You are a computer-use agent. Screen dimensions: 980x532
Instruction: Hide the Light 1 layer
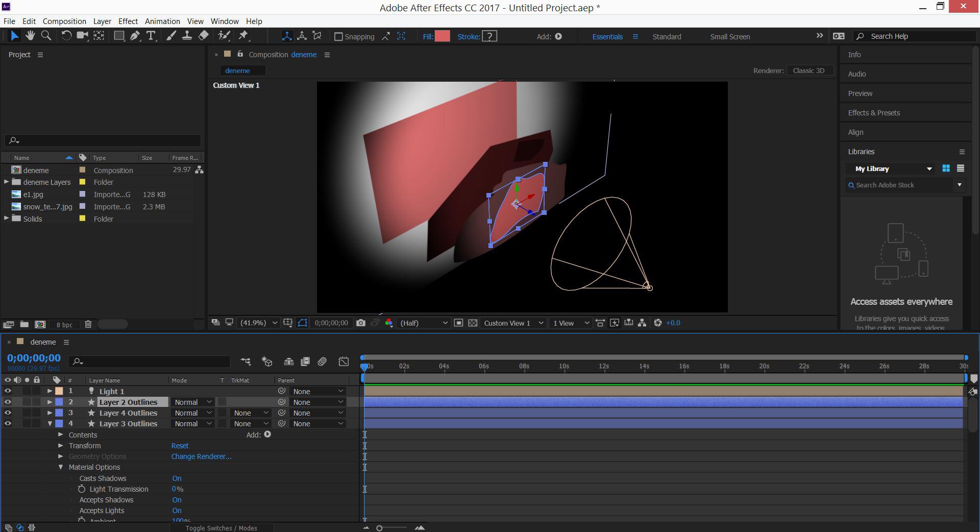tap(8, 391)
